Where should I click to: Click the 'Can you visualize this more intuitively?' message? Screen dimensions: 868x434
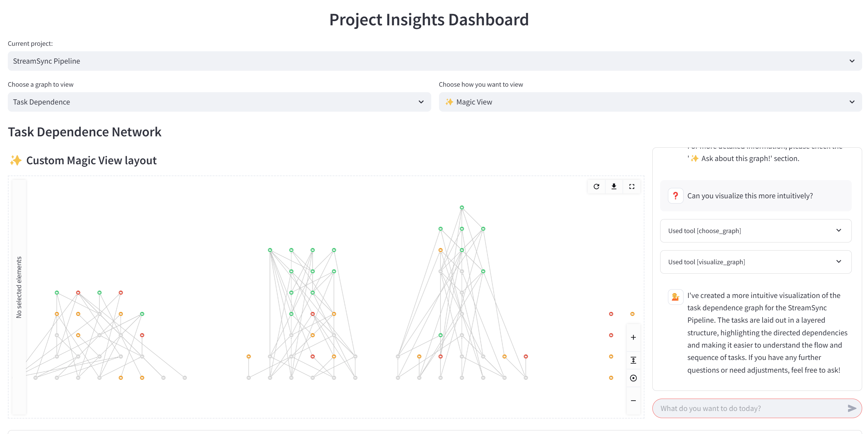750,196
